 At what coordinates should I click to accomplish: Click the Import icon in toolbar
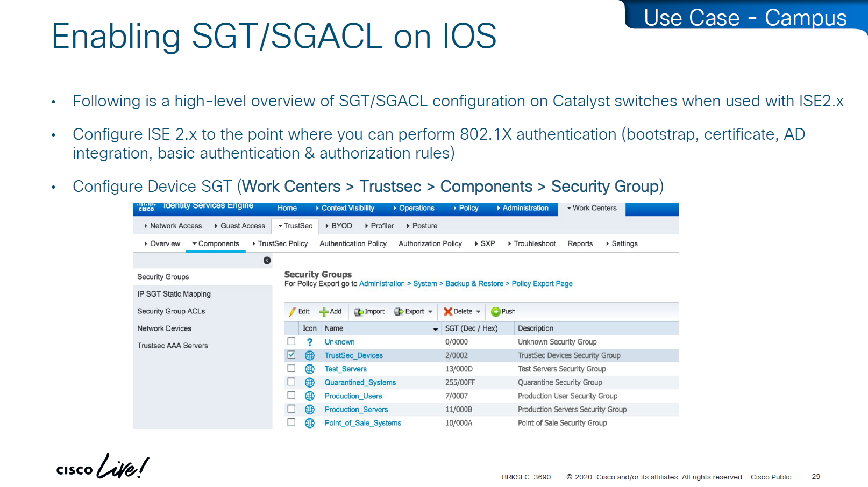click(x=359, y=312)
